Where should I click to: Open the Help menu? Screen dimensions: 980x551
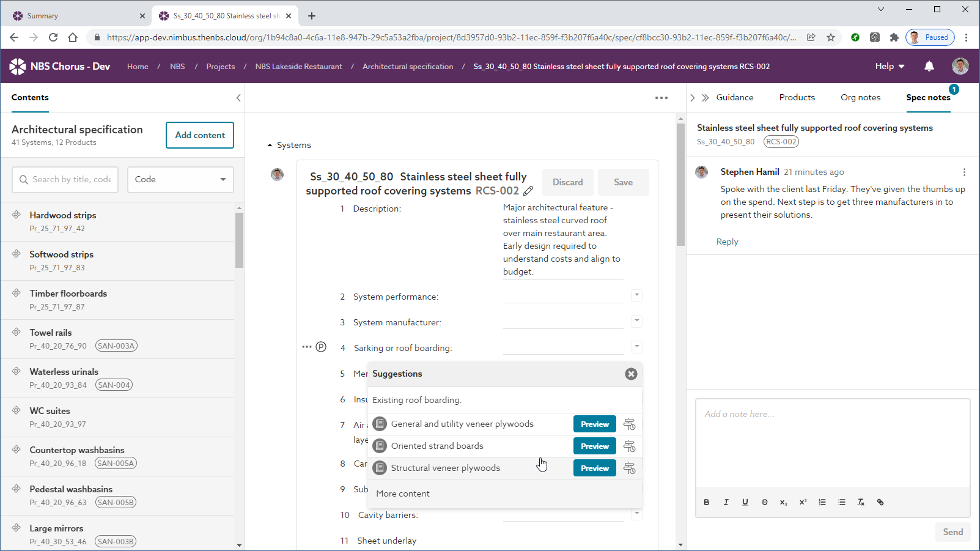click(890, 66)
